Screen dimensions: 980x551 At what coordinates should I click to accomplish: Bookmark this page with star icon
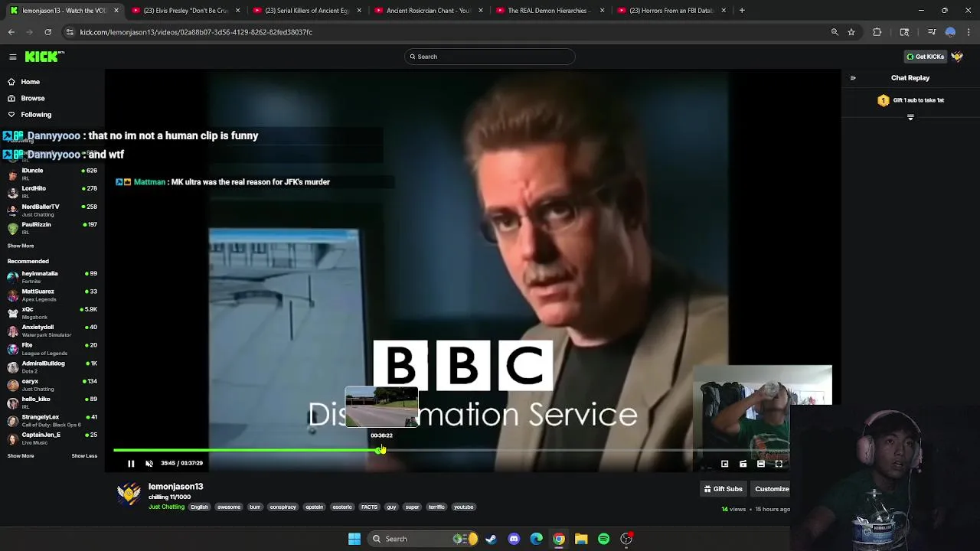point(851,32)
